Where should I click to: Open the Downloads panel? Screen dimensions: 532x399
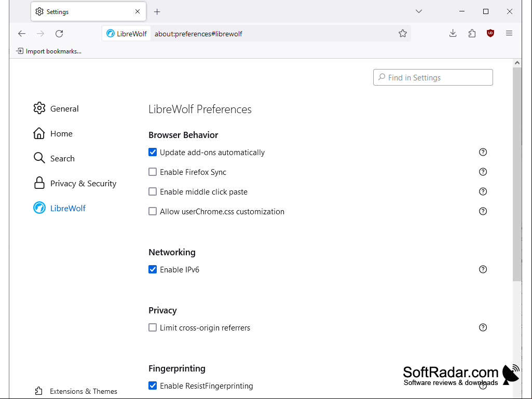tap(453, 33)
